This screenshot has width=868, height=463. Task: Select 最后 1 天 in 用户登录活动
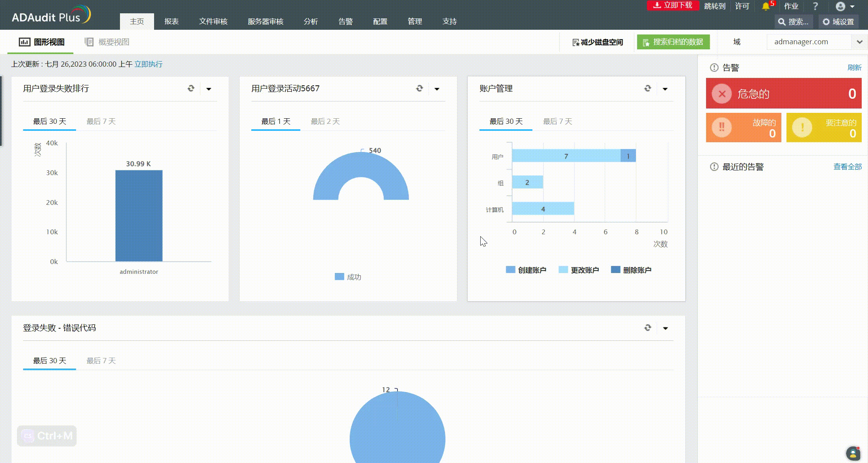[276, 121]
